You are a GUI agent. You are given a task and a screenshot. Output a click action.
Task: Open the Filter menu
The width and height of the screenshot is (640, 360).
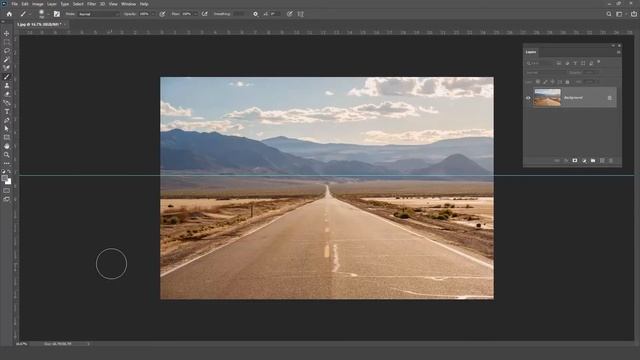tap(91, 4)
